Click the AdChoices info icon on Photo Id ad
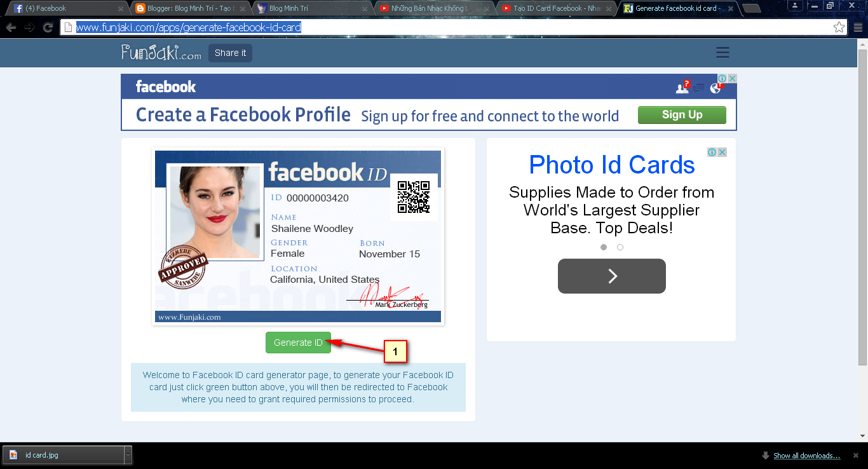Viewport: 868px width, 469px height. 712,152
